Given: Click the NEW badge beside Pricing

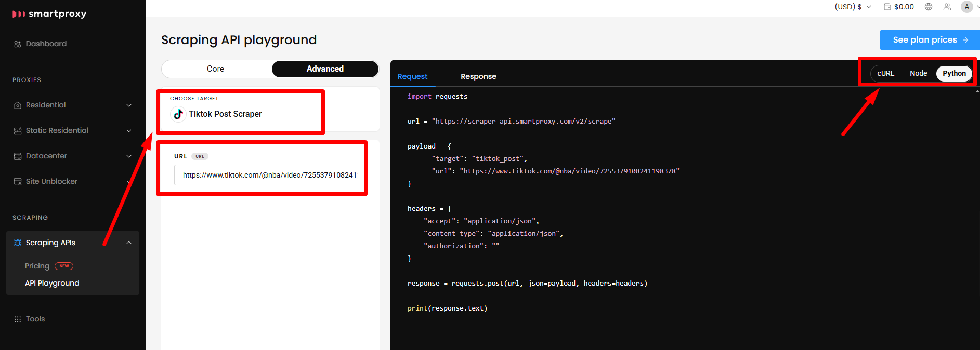Looking at the screenshot, I should 64,266.
